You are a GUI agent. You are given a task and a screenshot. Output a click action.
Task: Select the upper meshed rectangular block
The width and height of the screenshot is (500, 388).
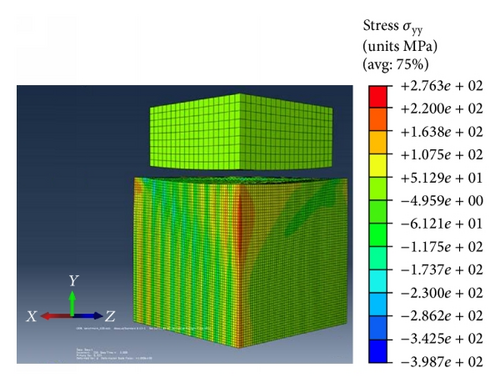[x=241, y=132]
